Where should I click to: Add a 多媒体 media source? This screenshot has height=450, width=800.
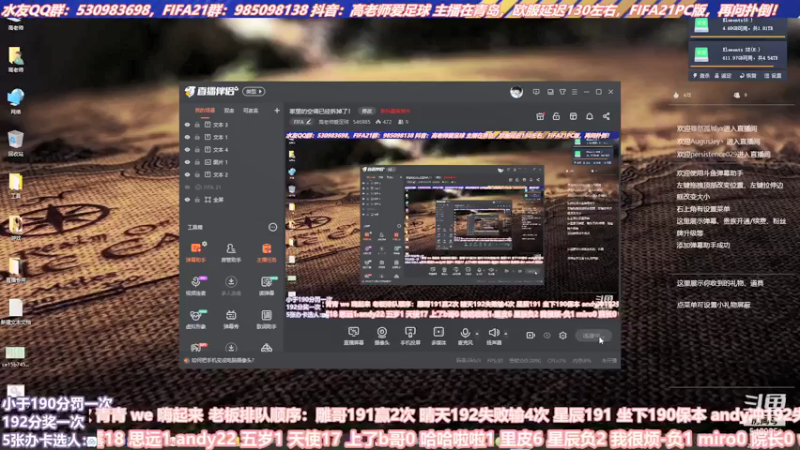click(x=438, y=336)
